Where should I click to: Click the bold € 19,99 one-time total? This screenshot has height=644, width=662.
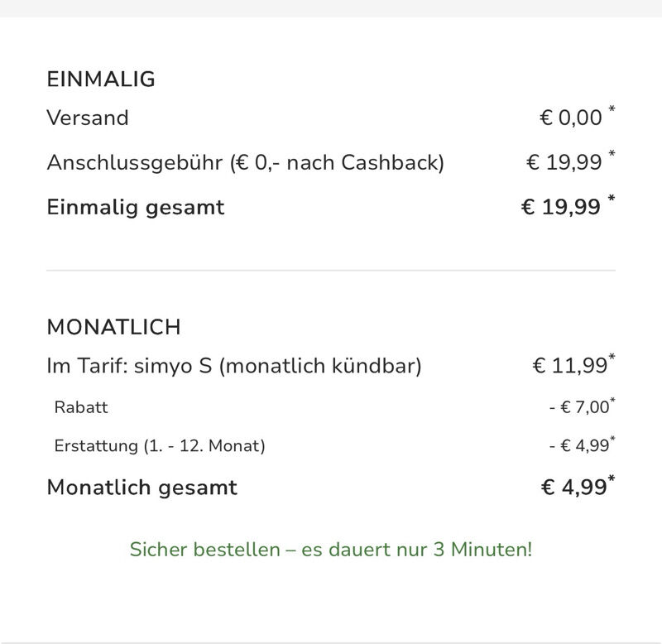(x=561, y=208)
